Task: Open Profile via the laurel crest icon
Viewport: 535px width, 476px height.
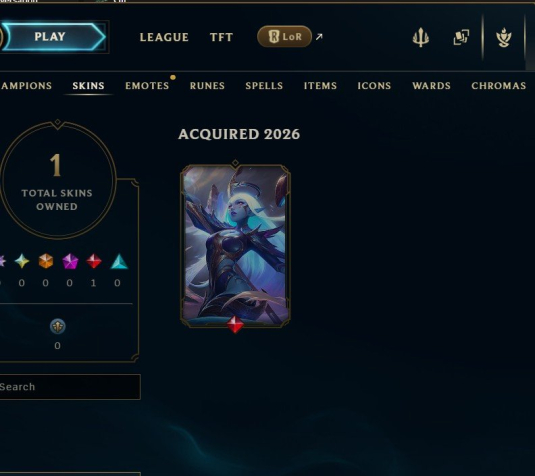Action: tap(504, 37)
